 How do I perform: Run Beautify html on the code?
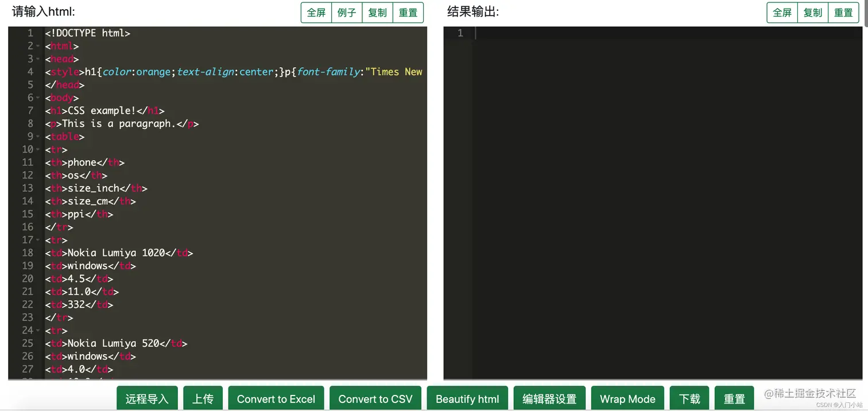tap(467, 398)
